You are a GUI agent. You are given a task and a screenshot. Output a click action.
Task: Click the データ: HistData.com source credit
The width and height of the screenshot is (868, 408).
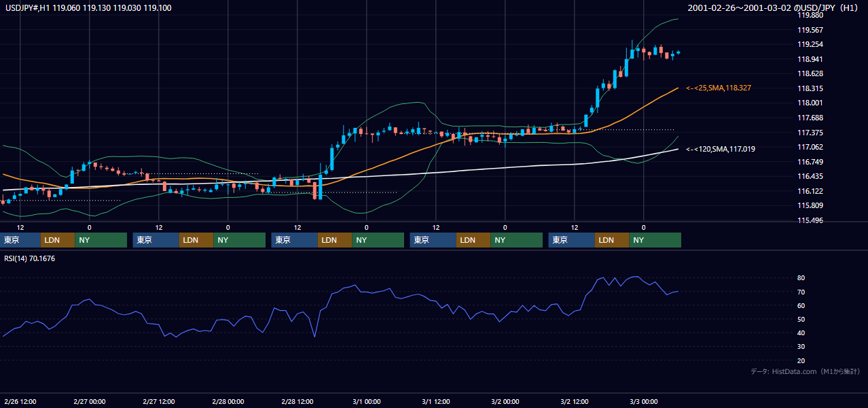pyautogui.click(x=806, y=372)
